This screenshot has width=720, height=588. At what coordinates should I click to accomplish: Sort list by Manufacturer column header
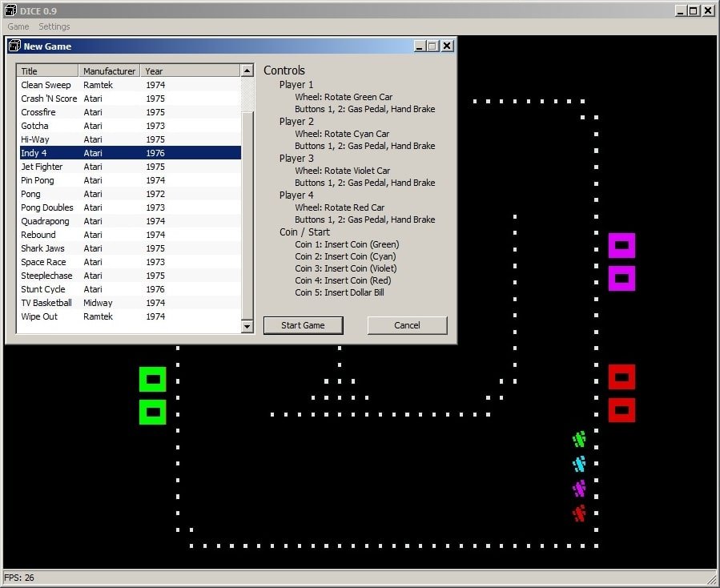tap(110, 71)
